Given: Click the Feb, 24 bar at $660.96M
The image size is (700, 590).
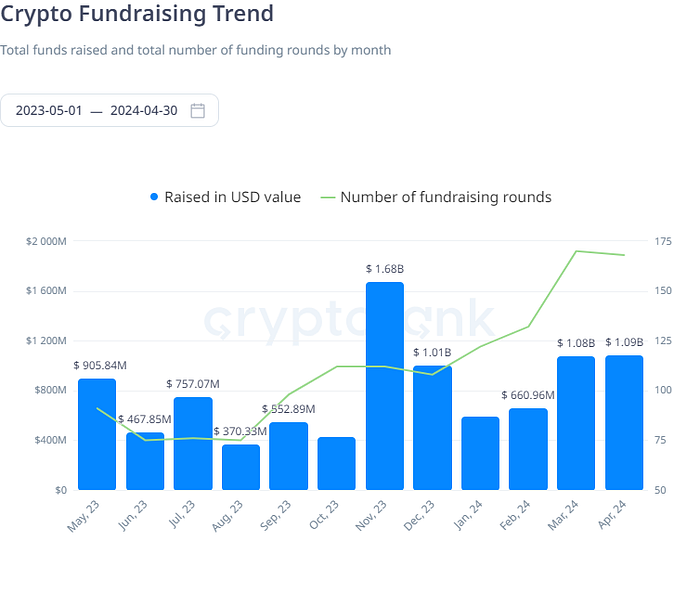Looking at the screenshot, I should (528, 449).
